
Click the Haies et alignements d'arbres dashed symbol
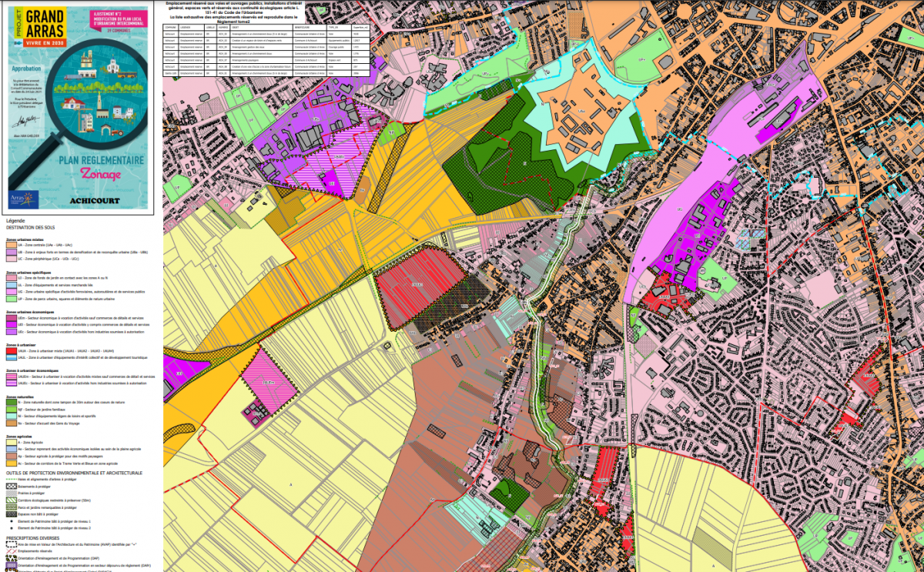12,480
